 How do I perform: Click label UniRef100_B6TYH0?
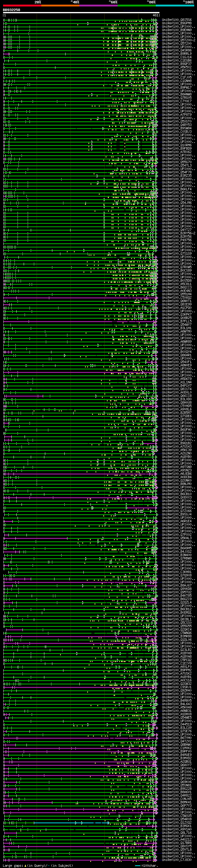point(177,737)
